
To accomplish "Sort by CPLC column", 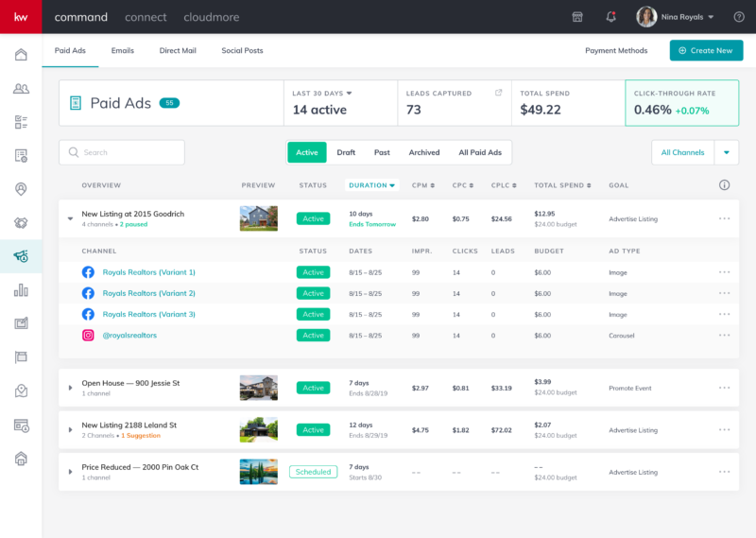I will 504,185.
